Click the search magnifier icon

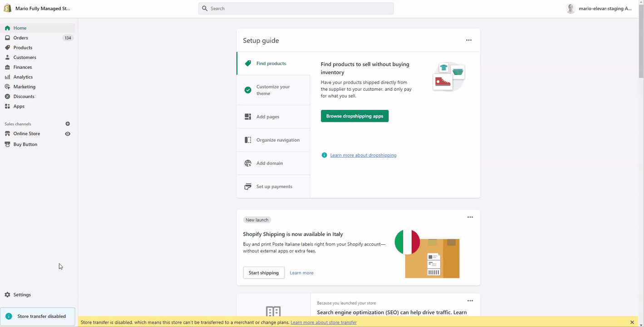205,9
